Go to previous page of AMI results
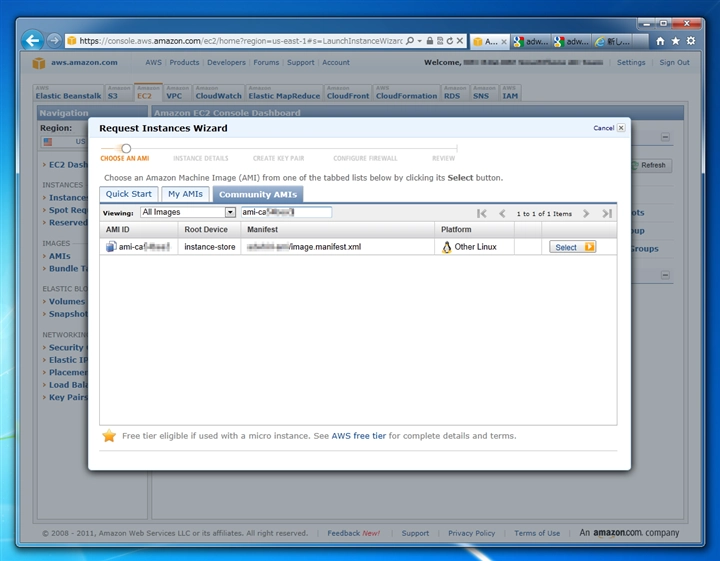 tap(502, 213)
